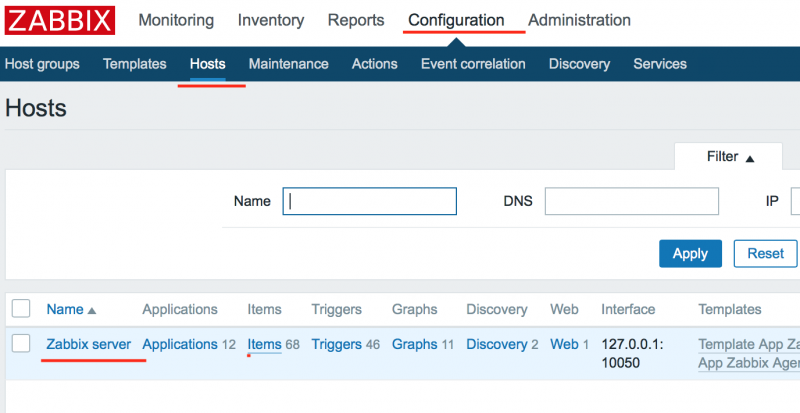Open the Monitoring menu

(176, 20)
